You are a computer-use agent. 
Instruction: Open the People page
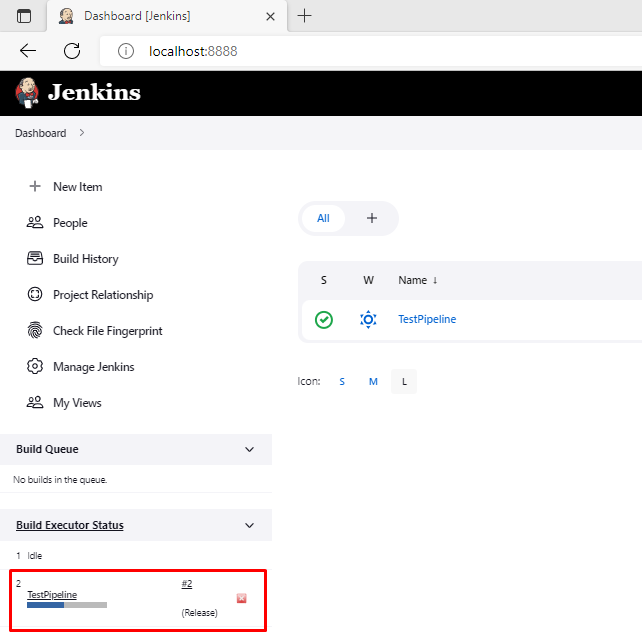click(x=58, y=223)
